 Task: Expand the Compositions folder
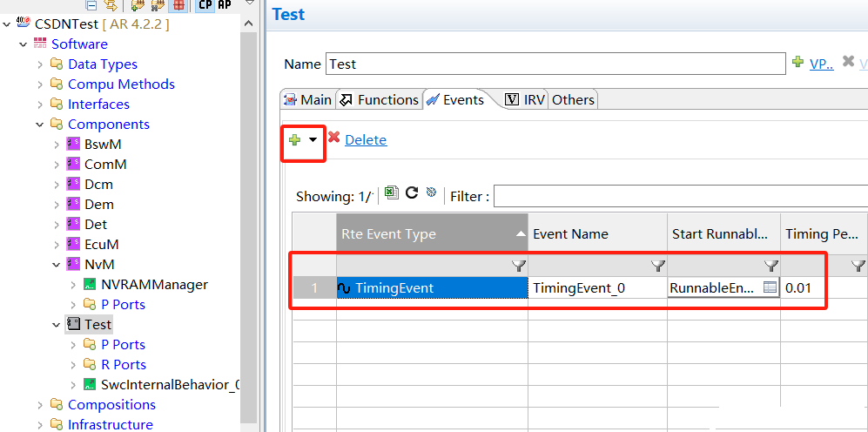(40, 405)
